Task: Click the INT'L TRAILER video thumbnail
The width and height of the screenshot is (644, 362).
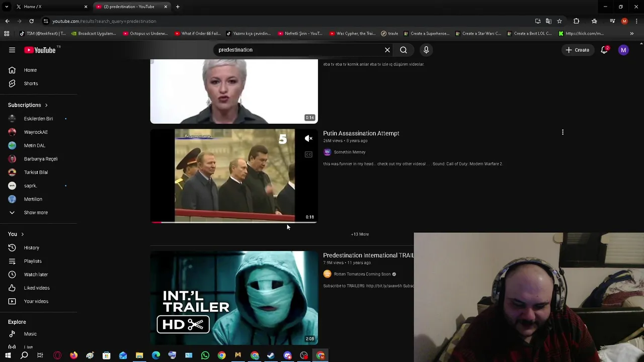Action: (234, 298)
